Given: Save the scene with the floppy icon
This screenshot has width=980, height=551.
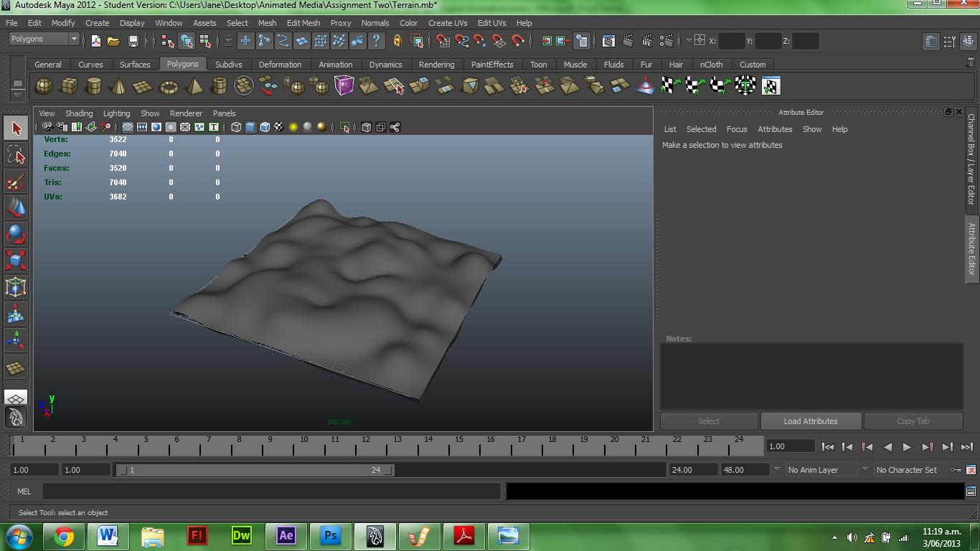Looking at the screenshot, I should pyautogui.click(x=133, y=41).
